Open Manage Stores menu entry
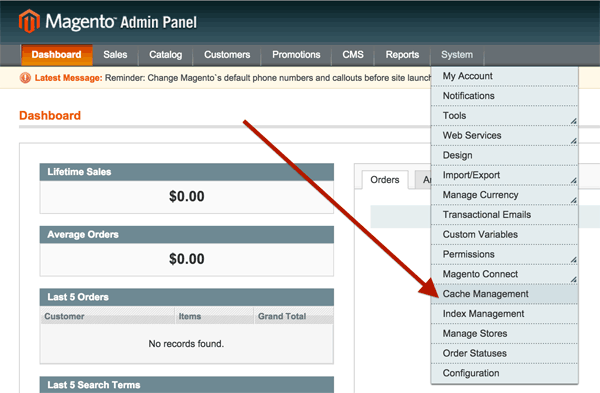 [504, 334]
